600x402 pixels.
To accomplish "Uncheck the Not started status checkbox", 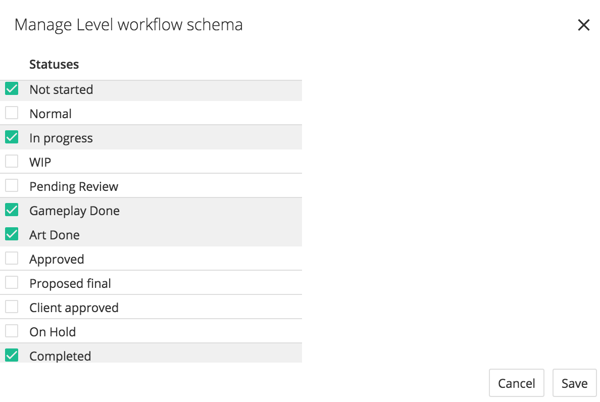I will [12, 89].
